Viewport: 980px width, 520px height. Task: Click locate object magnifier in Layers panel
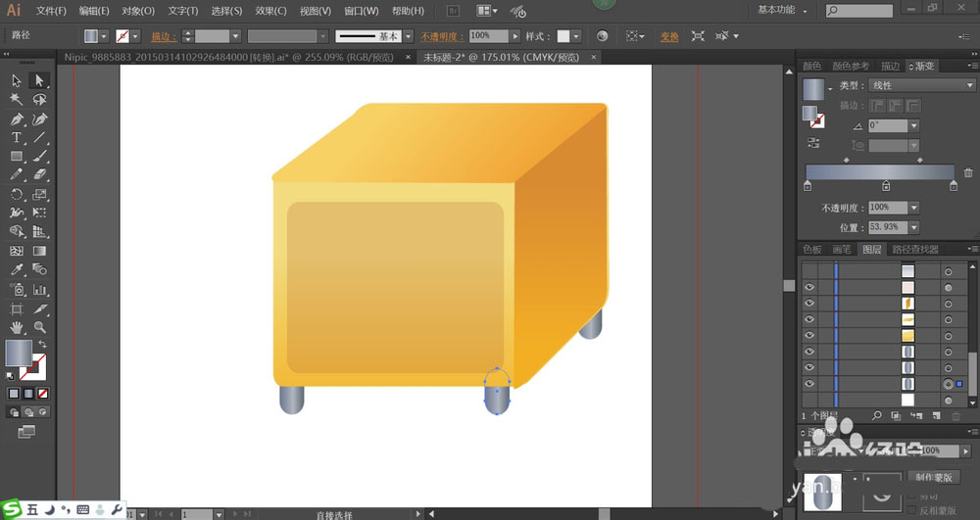click(877, 415)
